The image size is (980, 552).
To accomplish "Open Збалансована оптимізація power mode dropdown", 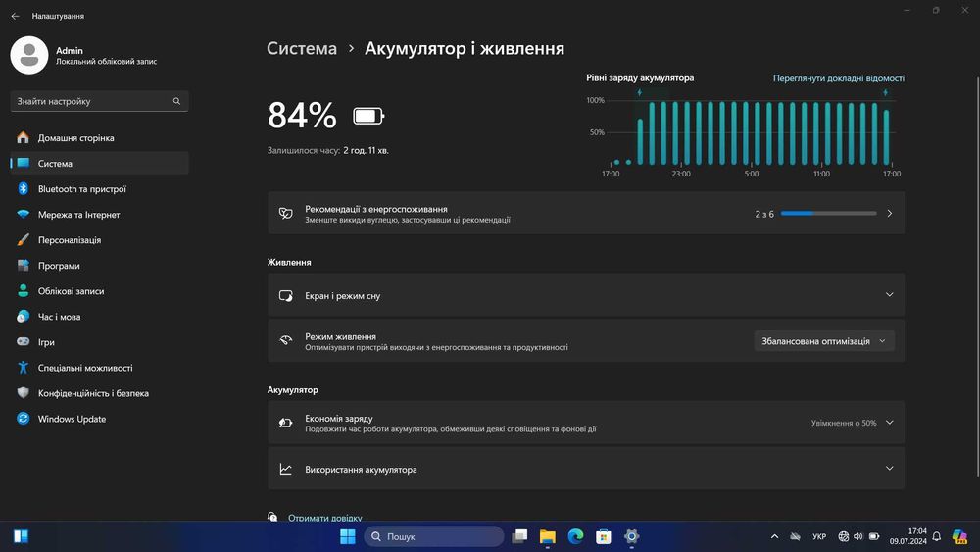I will (824, 341).
